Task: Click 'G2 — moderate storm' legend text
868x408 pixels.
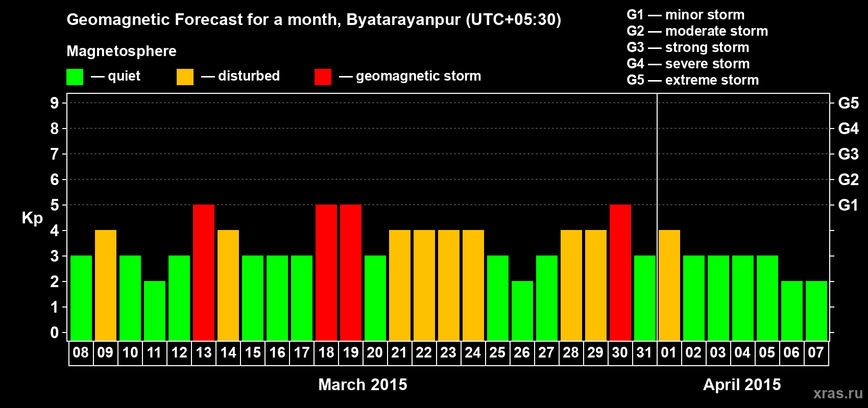Action: 697,31
